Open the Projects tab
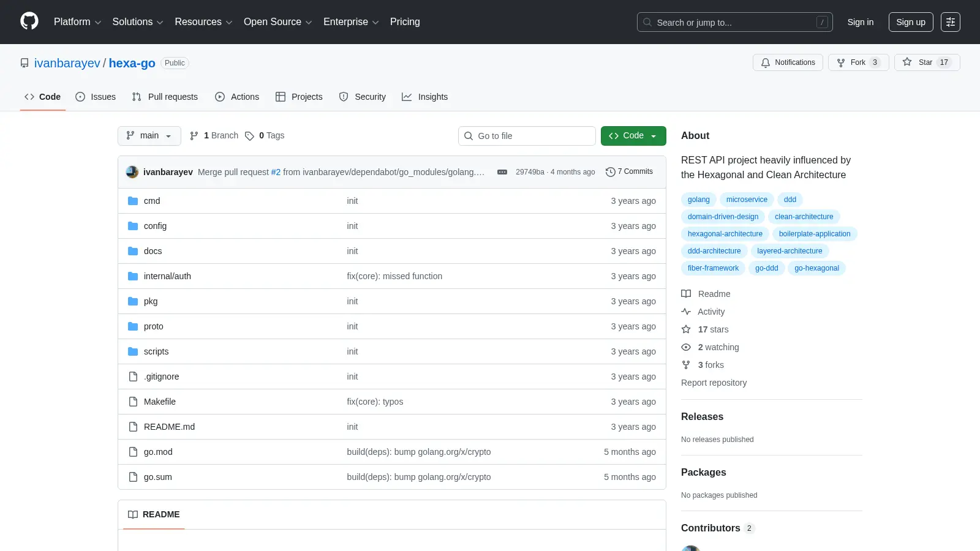The width and height of the screenshot is (980, 551). click(299, 97)
